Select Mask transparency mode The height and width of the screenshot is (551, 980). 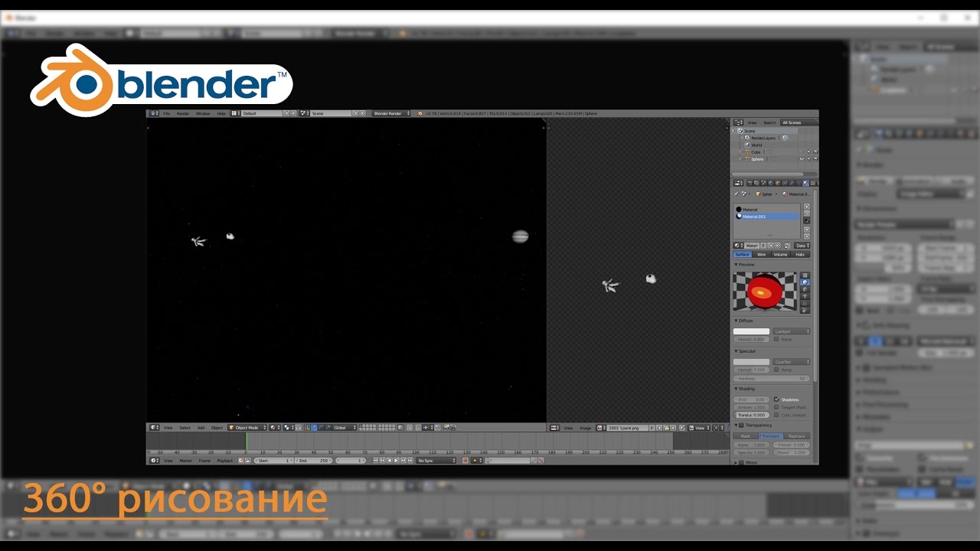[745, 436]
